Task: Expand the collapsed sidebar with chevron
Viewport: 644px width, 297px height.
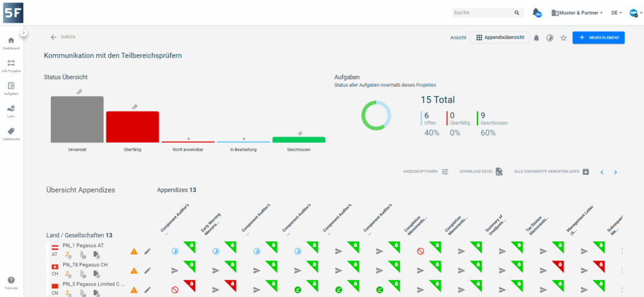Action: click(x=23, y=33)
